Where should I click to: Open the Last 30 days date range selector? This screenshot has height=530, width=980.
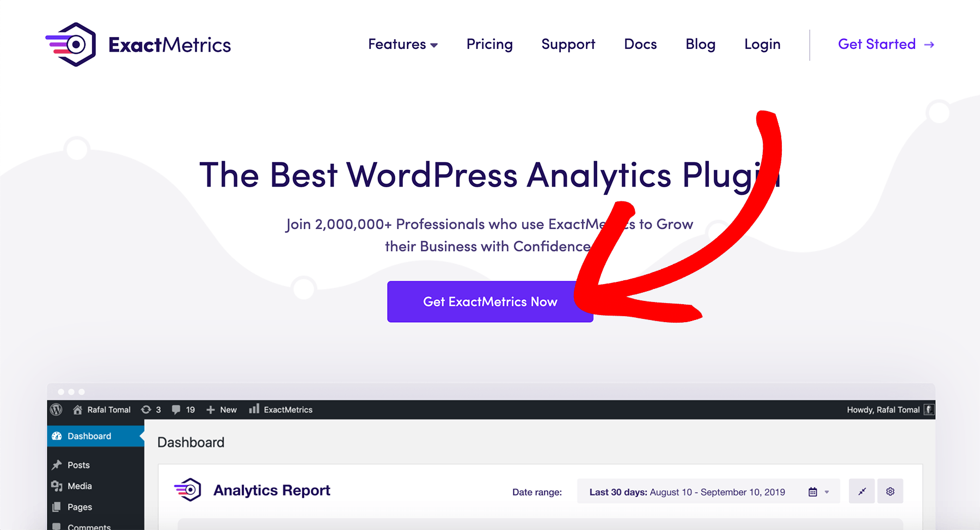click(708, 491)
